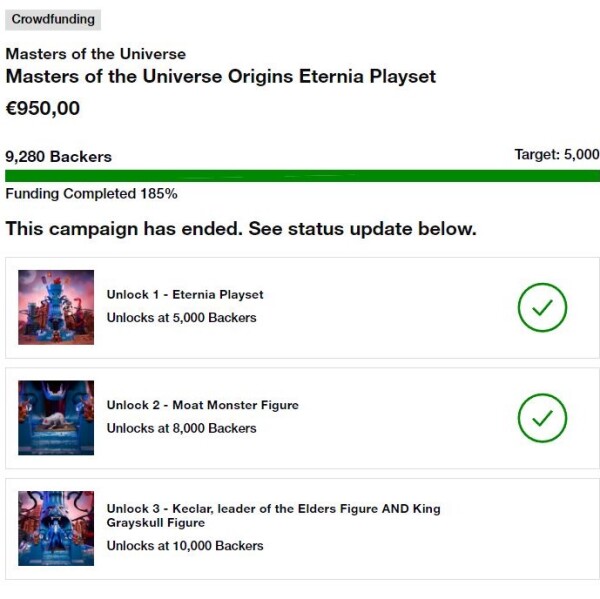This screenshot has height=599, width=600.
Task: Open the Eternia Playset thumbnail image
Action: pos(56,307)
